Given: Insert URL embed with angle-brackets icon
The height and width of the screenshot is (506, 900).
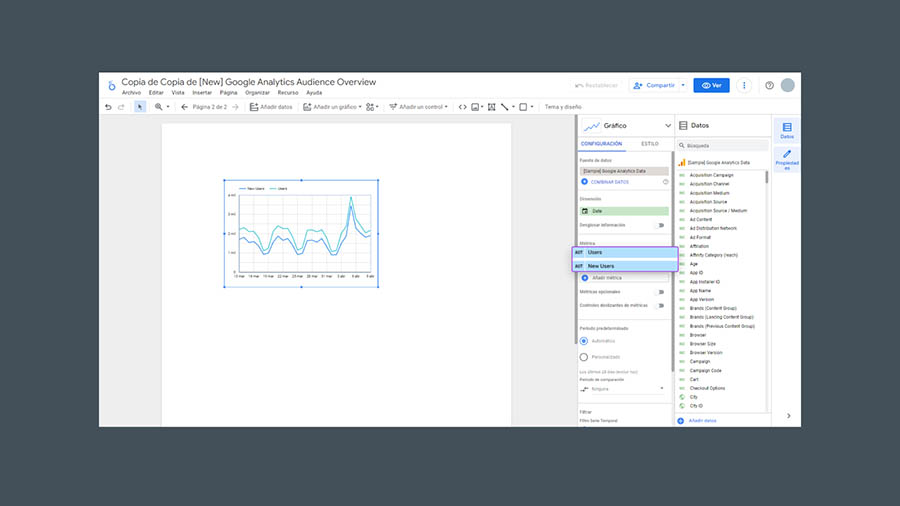Looking at the screenshot, I should point(462,107).
